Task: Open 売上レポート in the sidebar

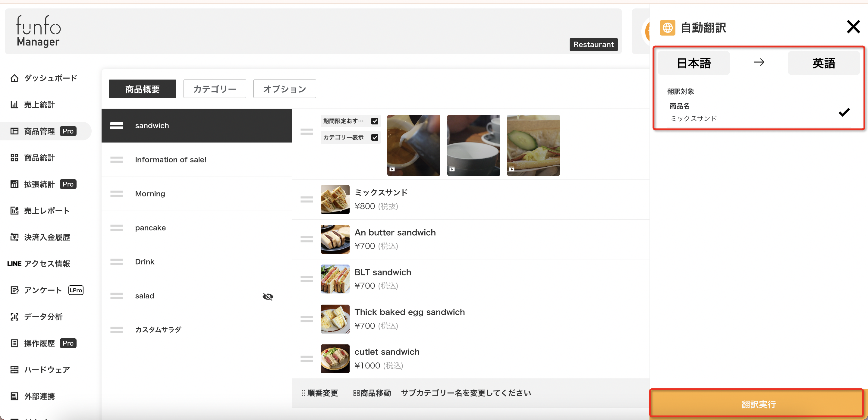Action: [x=46, y=211]
